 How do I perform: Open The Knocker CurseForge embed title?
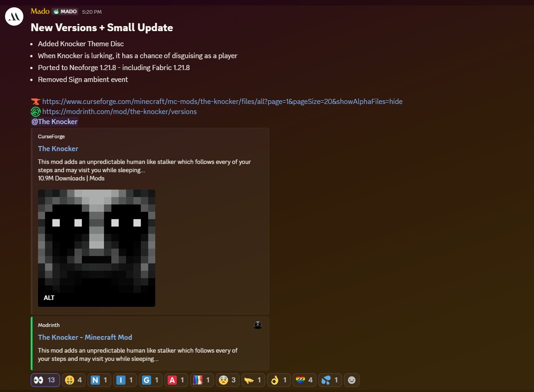click(58, 148)
